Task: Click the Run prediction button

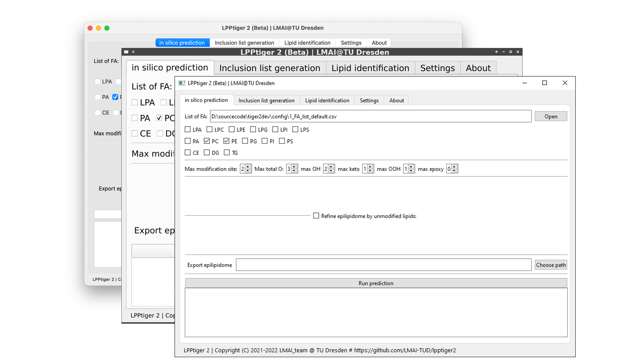Action: [x=376, y=283]
